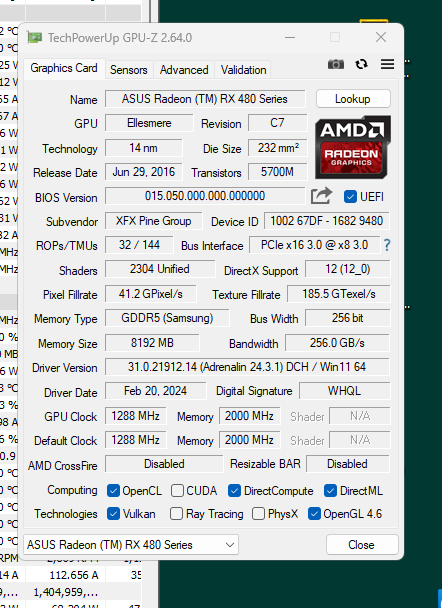Click the GPU-Z title bar app icon
Screen dimensions: 442x608
[x=34, y=38]
